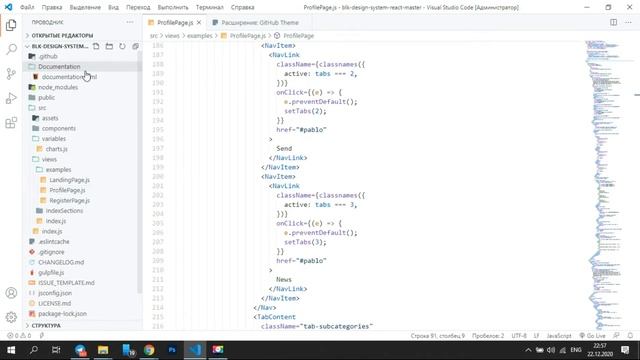Click the code minimap overview

(607, 185)
